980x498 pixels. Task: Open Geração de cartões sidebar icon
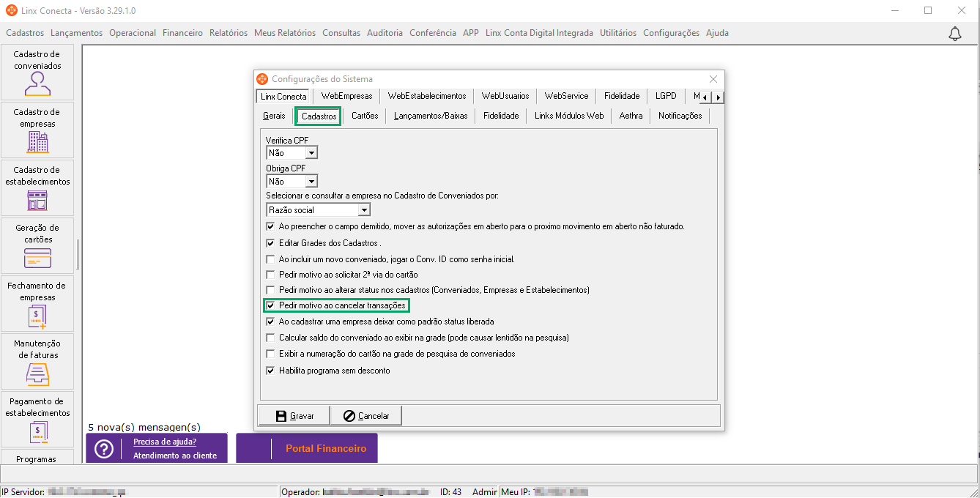click(37, 246)
